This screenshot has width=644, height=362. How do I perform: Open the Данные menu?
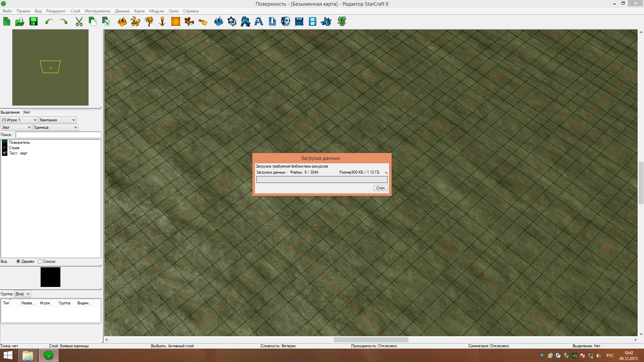point(122,11)
